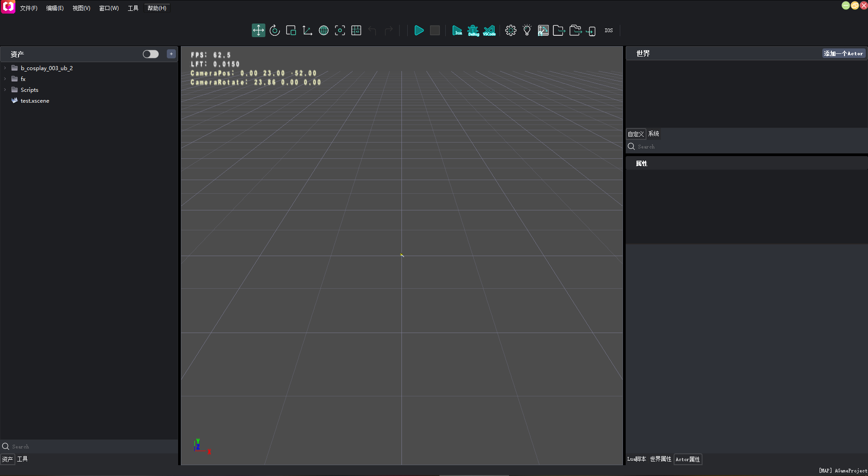Viewport: 868px width, 476px height.
Task: Click the multi-folder export icon
Action: (576, 30)
